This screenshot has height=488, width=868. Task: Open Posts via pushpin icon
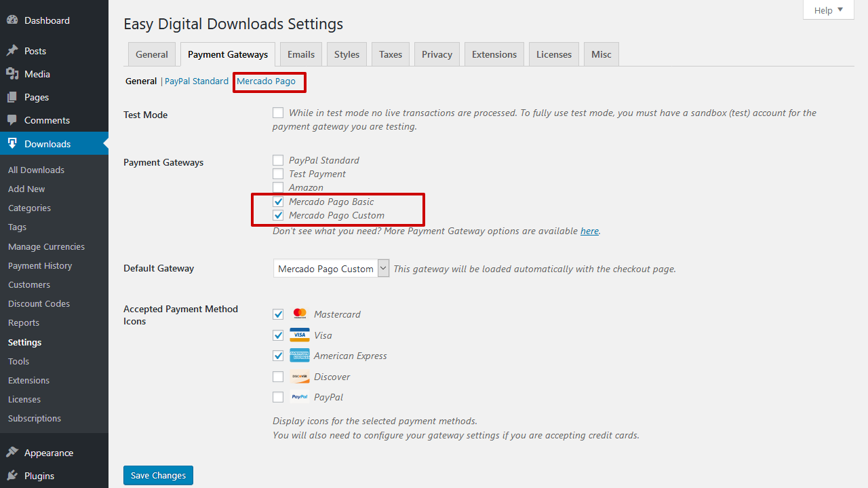[x=12, y=51]
